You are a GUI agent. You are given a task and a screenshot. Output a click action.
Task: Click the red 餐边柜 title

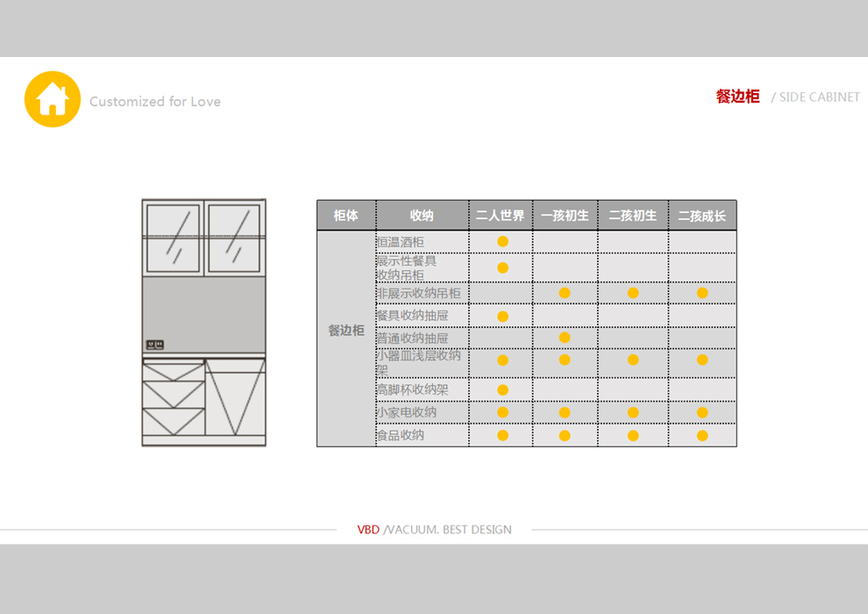tap(737, 96)
